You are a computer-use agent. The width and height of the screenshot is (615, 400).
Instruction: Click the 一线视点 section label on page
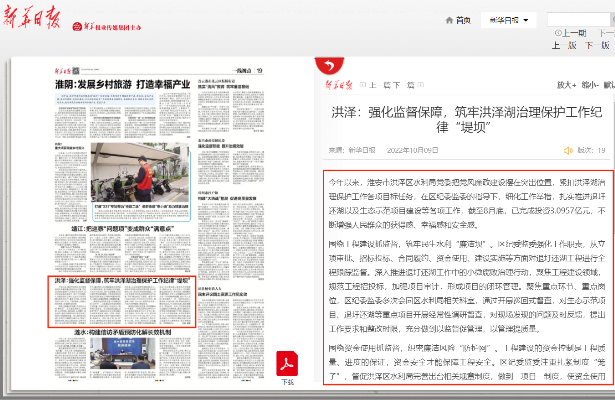point(243,71)
